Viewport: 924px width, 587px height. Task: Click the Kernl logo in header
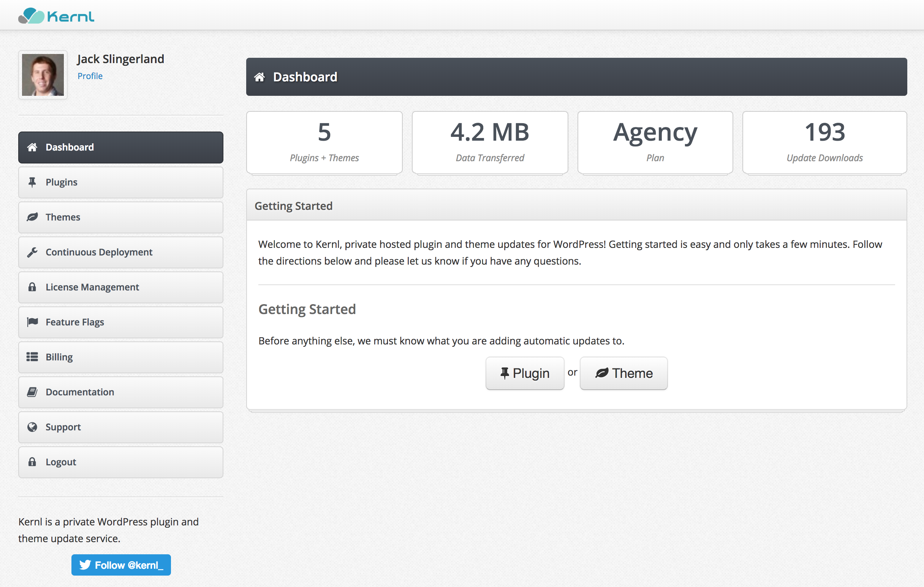[56, 16]
